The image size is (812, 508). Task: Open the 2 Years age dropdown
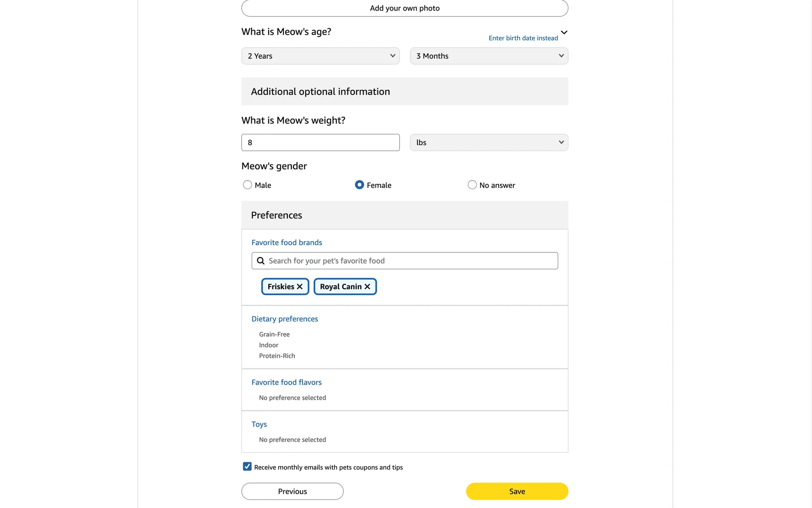[320, 56]
